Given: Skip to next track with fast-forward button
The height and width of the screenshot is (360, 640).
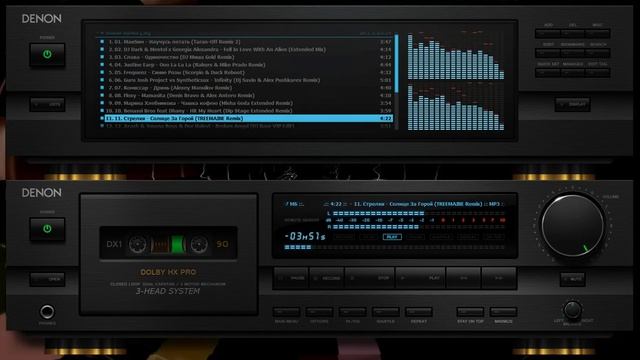Looking at the screenshot, I should pos(499,278).
